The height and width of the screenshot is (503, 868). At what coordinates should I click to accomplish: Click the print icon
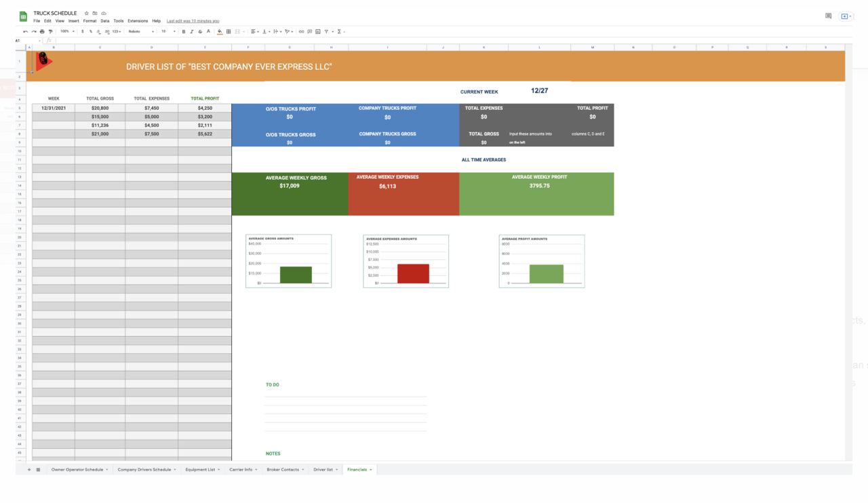pos(42,31)
